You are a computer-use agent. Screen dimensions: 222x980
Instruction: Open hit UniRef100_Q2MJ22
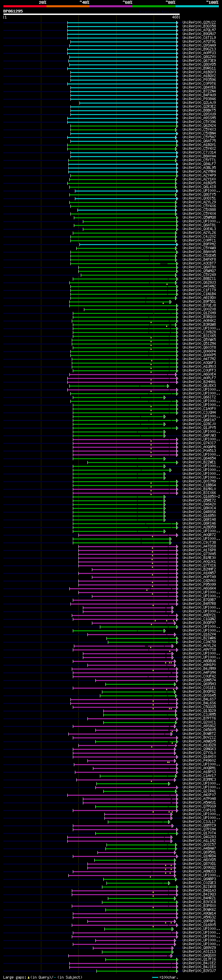[199, 23]
